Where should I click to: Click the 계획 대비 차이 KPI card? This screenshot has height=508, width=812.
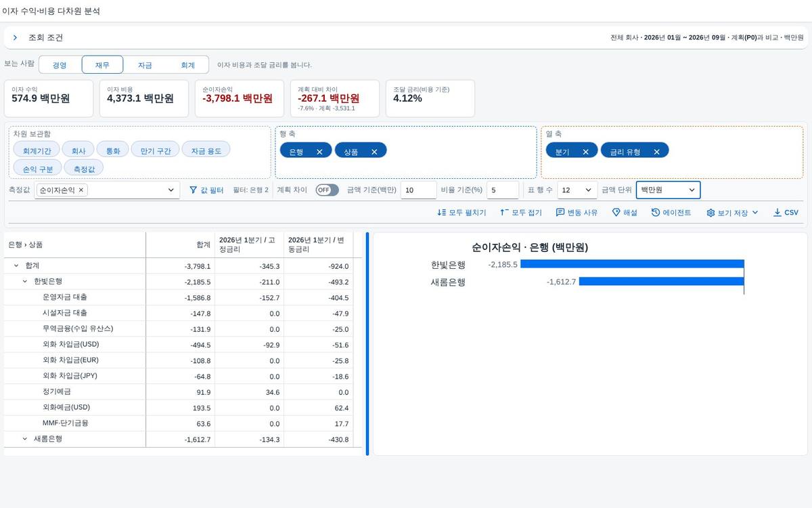tap(336, 98)
